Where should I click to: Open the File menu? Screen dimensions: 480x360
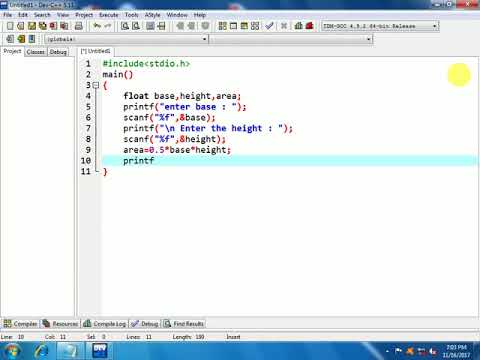click(8, 15)
